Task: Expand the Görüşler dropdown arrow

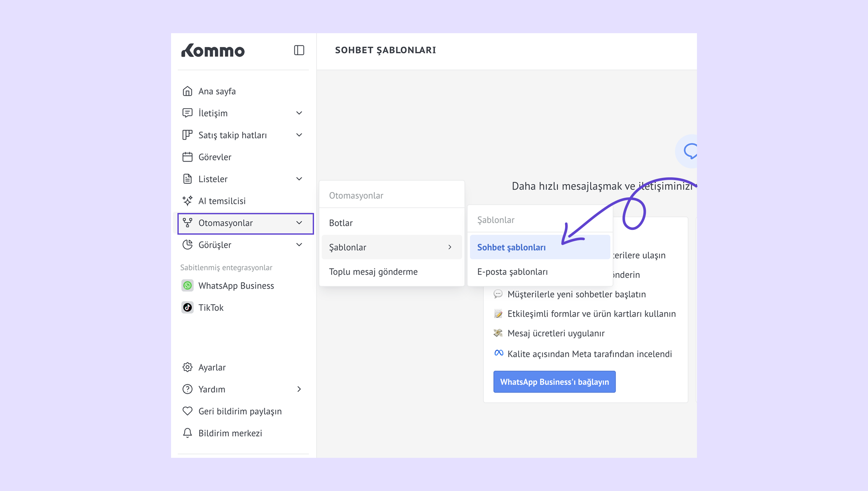Action: 299,245
